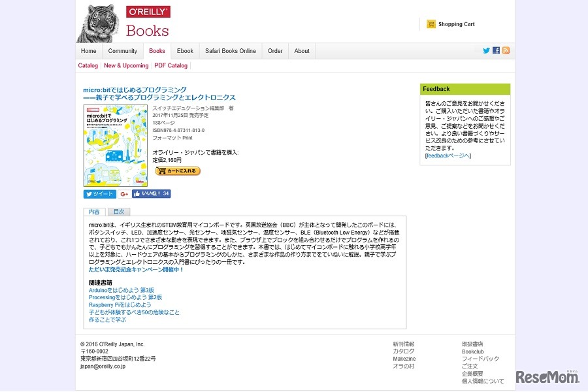Screen dimensions: 588x392
Task: Open the PDF Catalog link
Action: click(x=171, y=65)
